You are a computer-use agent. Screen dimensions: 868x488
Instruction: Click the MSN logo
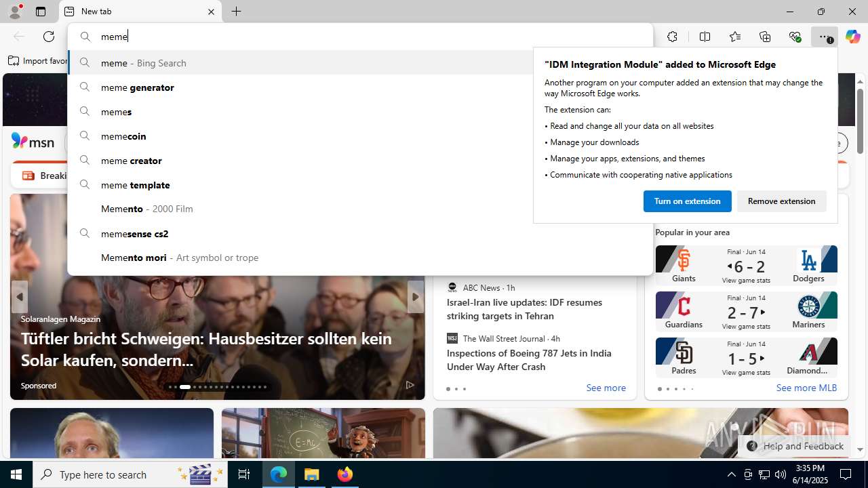33,142
